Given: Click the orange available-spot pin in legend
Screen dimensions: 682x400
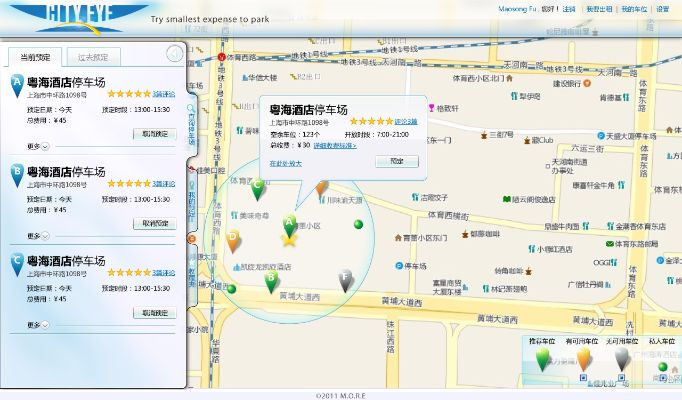Looking at the screenshot, I should 583,360.
